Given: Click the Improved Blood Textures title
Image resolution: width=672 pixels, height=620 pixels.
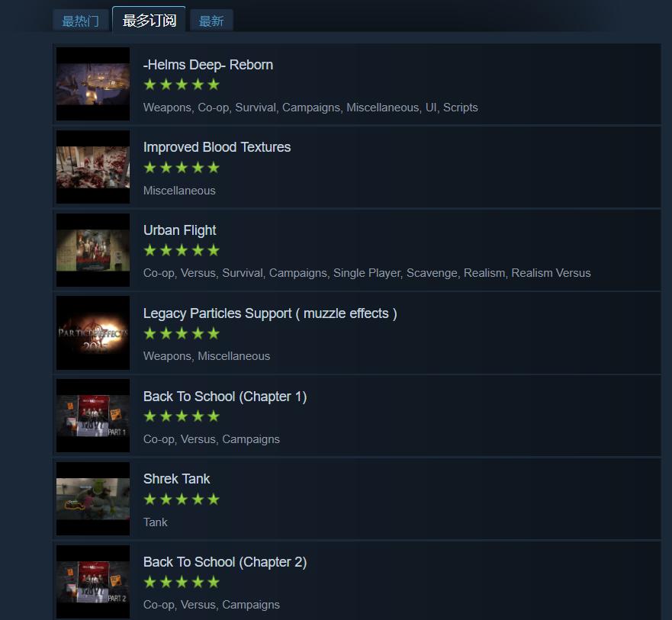Looking at the screenshot, I should pos(217,147).
